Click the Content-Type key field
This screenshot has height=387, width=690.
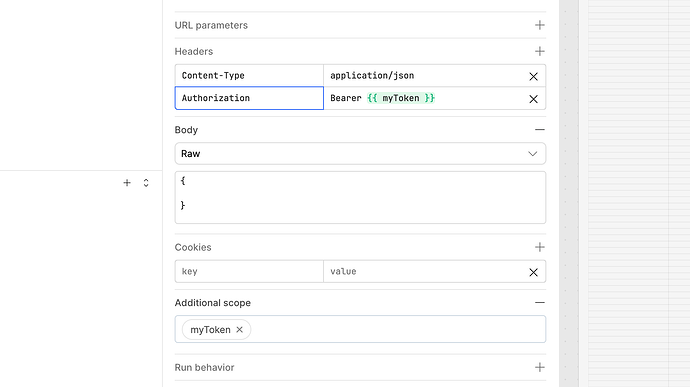pos(249,75)
